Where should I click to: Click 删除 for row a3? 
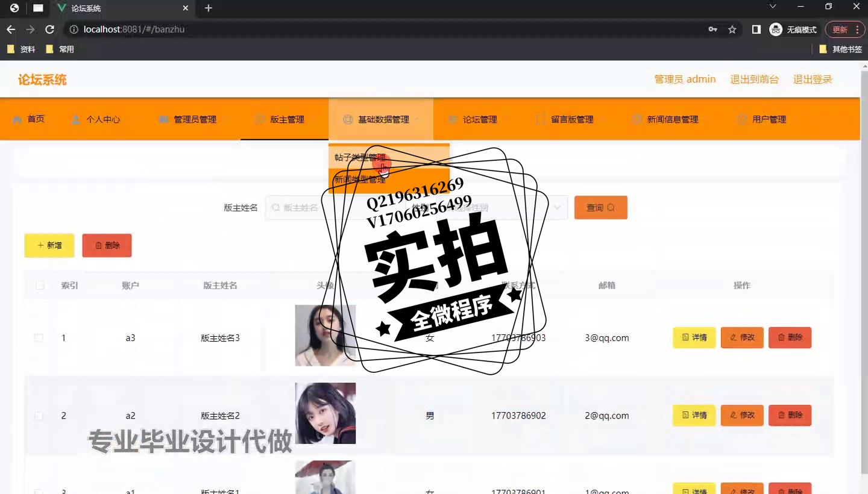pyautogui.click(x=790, y=337)
